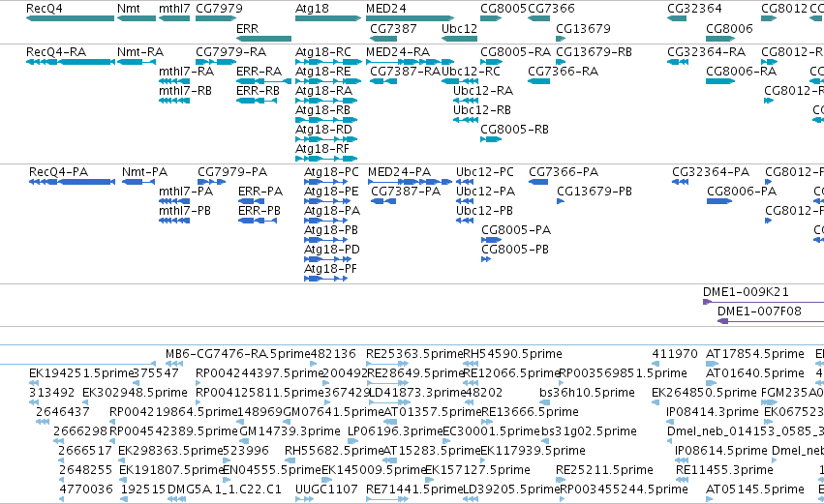
Task: Open the CG7979 gene label
Action: tap(219, 9)
